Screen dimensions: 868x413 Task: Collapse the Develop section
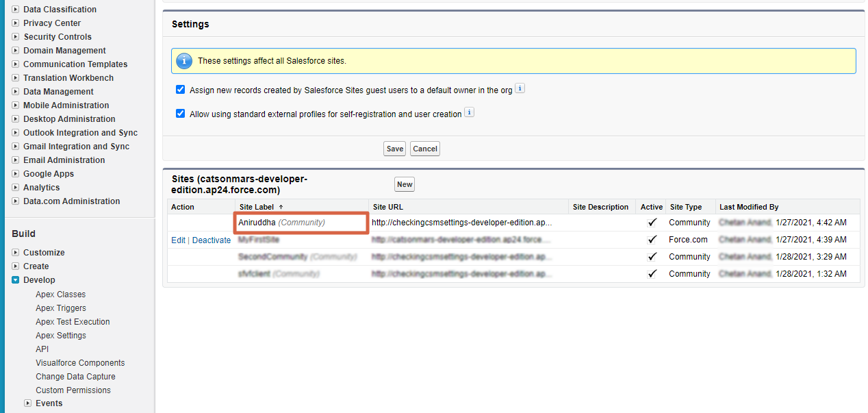click(15, 280)
